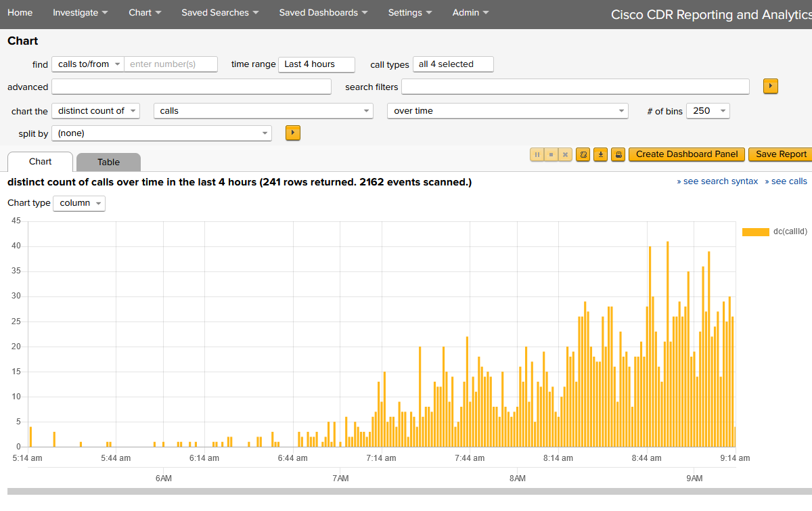The height and width of the screenshot is (511, 812).
Task: Open the 'over time' dropdown
Action: 507,110
